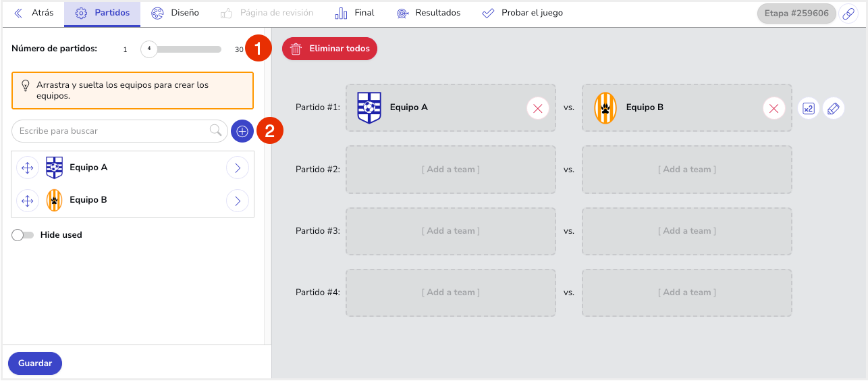Click the Número de partidos slider track
868x381 pixels.
pyautogui.click(x=181, y=49)
